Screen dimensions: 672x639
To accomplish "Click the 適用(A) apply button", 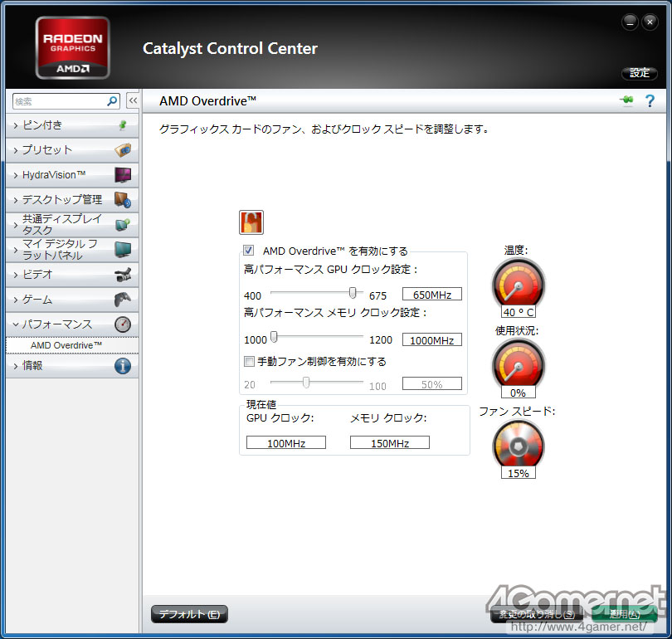I will 625,614.
